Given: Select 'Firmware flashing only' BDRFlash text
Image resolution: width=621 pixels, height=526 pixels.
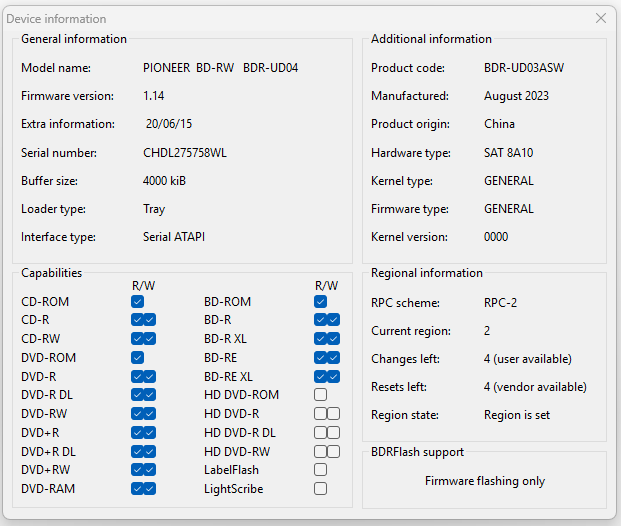Looking at the screenshot, I should tap(485, 481).
